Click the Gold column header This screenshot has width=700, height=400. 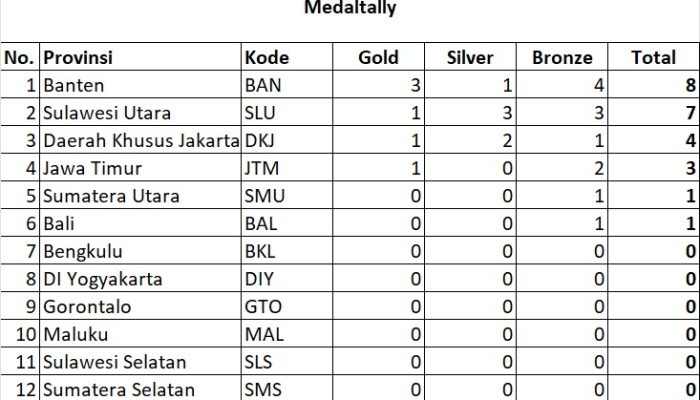pyautogui.click(x=378, y=58)
